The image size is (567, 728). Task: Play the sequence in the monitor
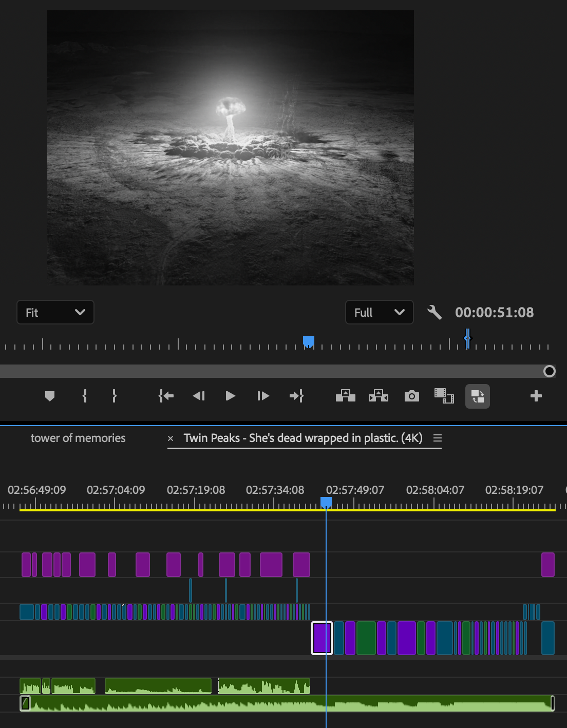click(231, 396)
